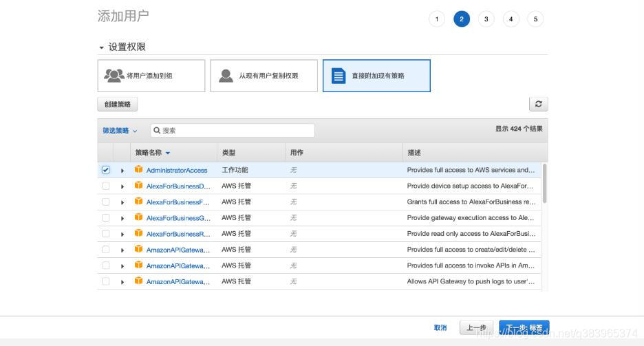The image size is (644, 346).
Task: Click the 类型 column header
Action: coord(228,152)
